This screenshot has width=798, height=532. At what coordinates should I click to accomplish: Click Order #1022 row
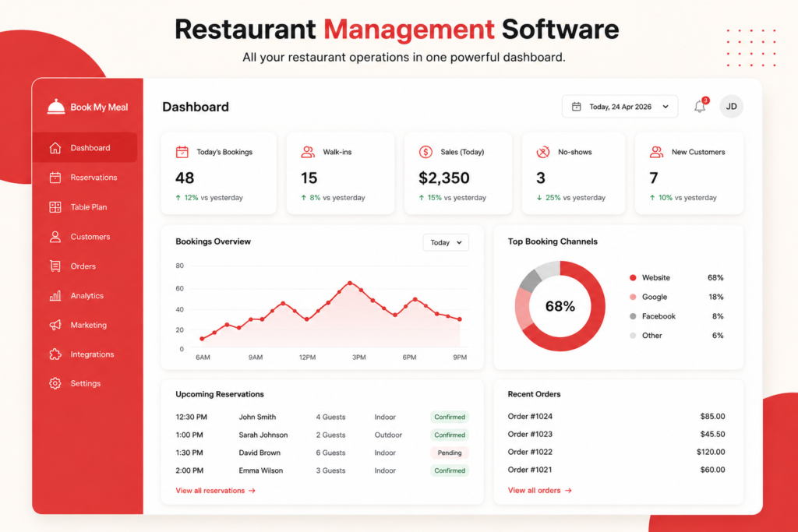(616, 452)
